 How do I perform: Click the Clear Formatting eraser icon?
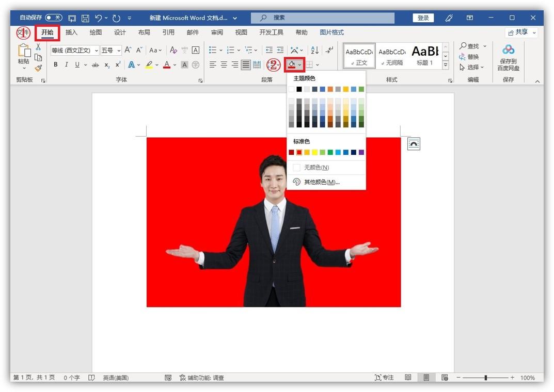click(173, 50)
